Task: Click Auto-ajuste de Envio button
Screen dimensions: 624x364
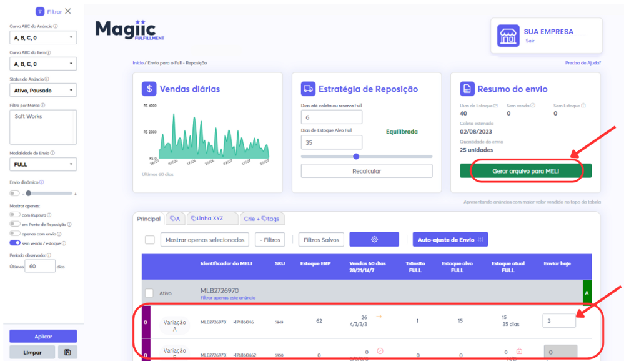Action: [x=450, y=240]
